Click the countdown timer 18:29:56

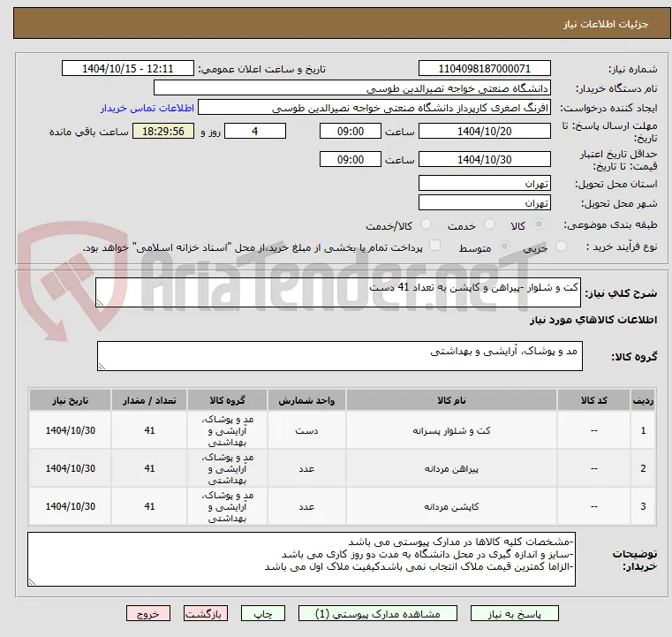[x=162, y=131]
